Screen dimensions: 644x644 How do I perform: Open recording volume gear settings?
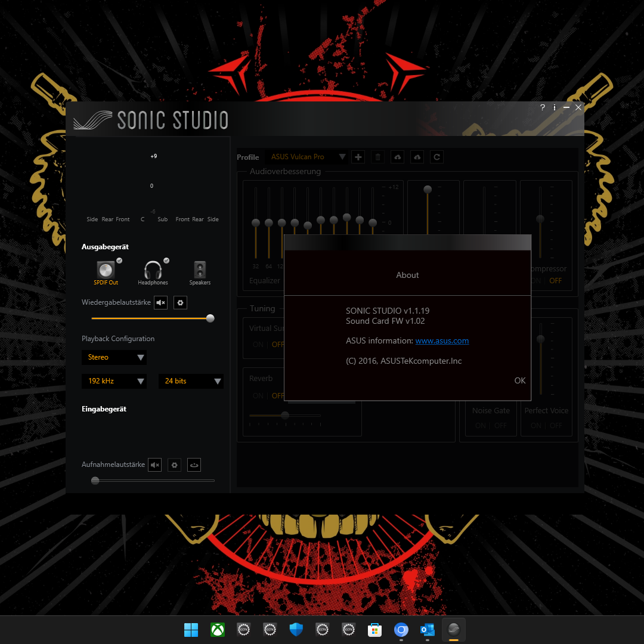click(x=175, y=465)
